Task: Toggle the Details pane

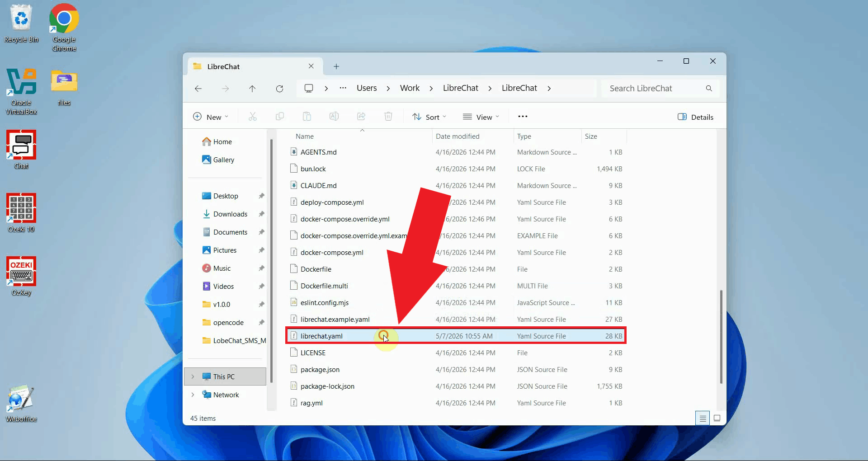Action: 695,117
